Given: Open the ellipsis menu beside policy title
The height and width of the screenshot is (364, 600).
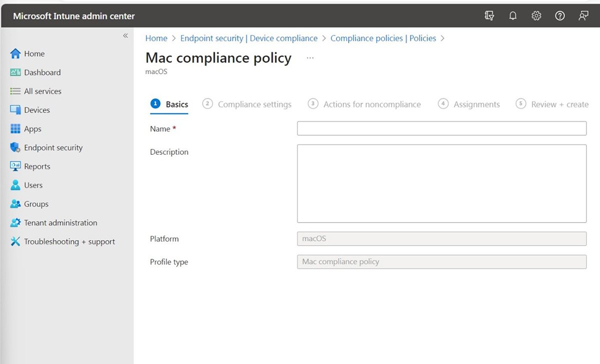Looking at the screenshot, I should click(x=310, y=58).
